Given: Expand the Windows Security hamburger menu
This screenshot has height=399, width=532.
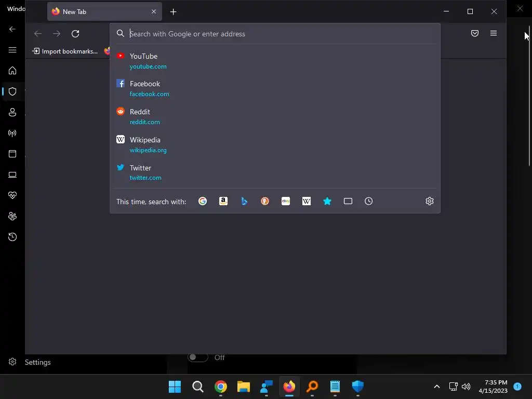Looking at the screenshot, I should pos(12,50).
